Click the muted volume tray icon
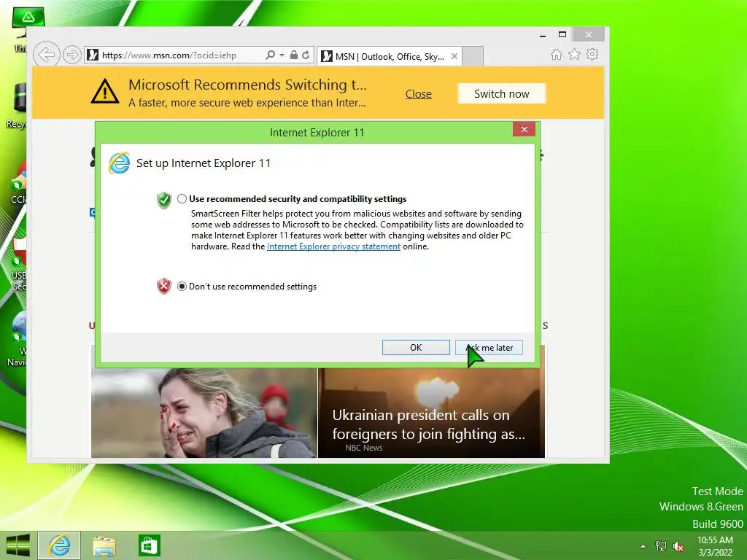 (678, 546)
